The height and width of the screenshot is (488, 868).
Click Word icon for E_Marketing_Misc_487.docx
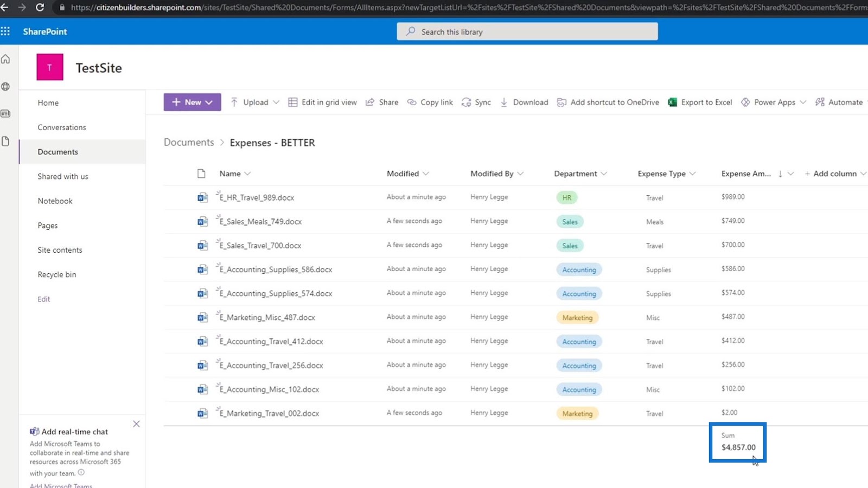coord(202,317)
